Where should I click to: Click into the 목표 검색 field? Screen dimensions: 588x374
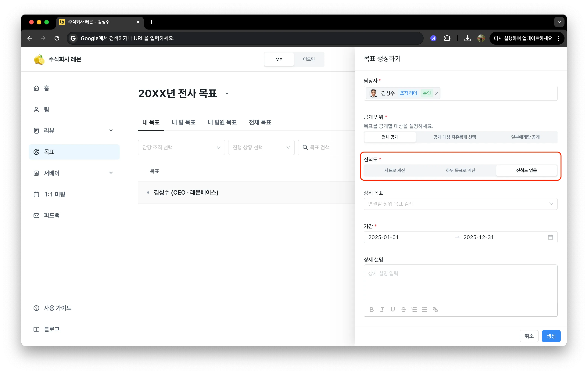[326, 147]
